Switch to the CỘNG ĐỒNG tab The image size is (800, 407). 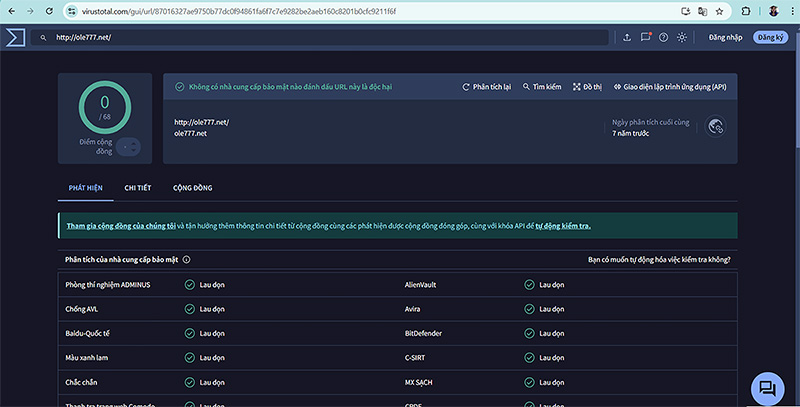coord(192,188)
